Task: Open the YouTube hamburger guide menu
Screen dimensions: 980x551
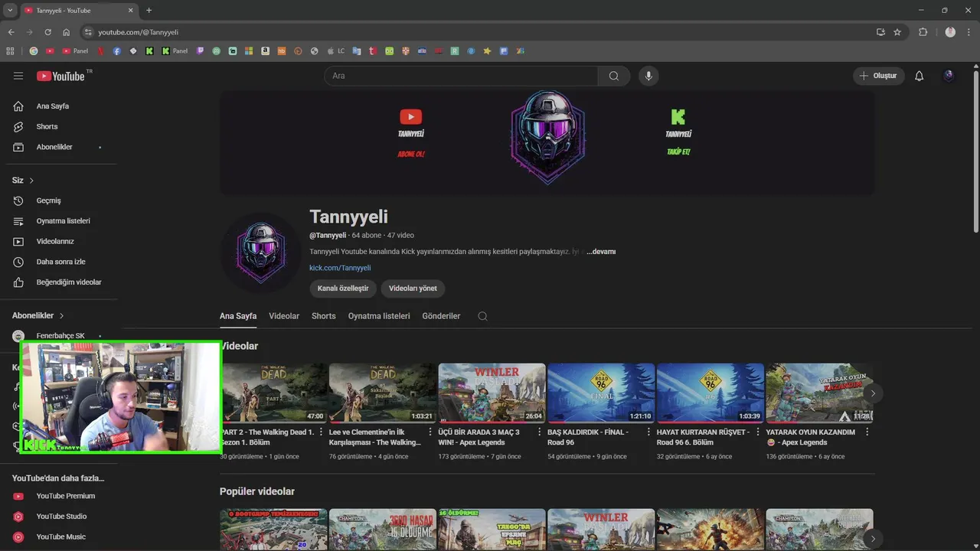Action: tap(18, 76)
